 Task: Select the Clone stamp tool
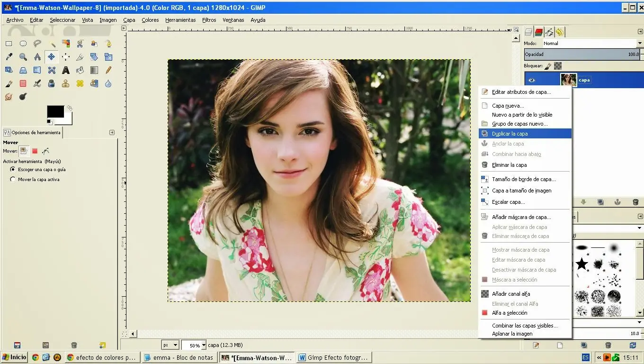(x=66, y=83)
